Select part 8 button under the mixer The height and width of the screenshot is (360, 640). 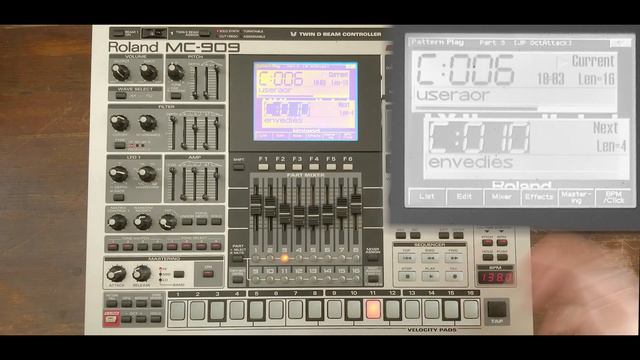[x=356, y=258]
